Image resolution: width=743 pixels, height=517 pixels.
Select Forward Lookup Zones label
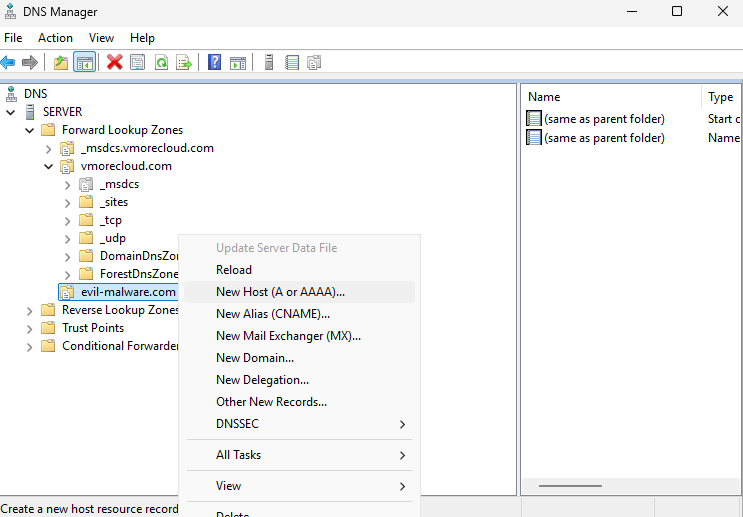click(122, 130)
